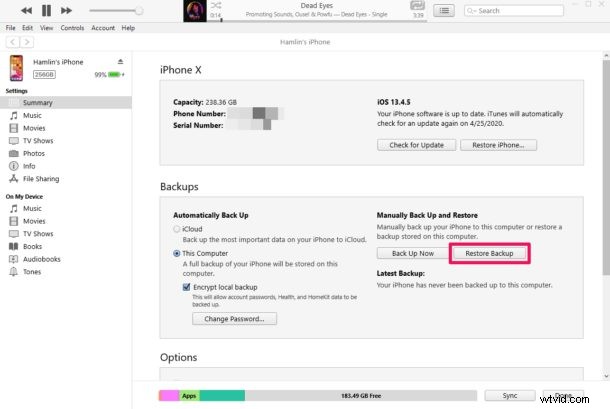This screenshot has height=409, width=610.
Task: Click the iOS 13.4.5 version text
Action: point(393,102)
